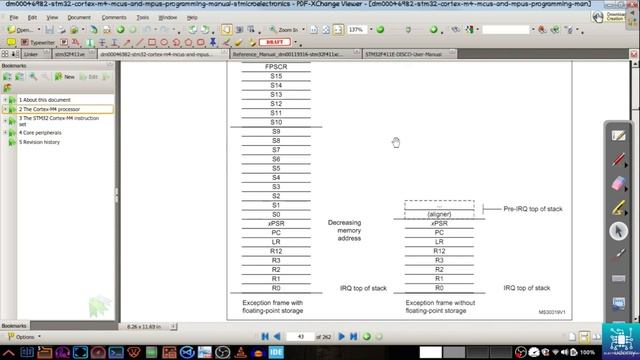Toggle Fit Width page view
This screenshot has height=360, width=640.
tap(338, 30)
